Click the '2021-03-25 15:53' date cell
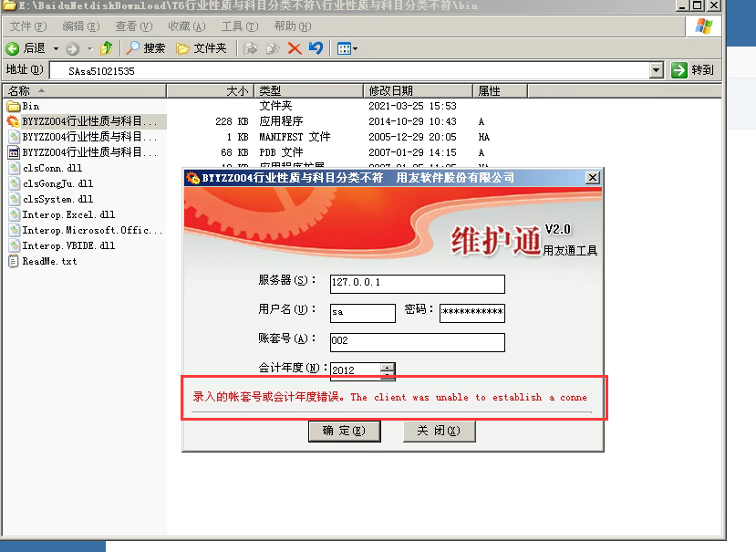 coord(412,106)
